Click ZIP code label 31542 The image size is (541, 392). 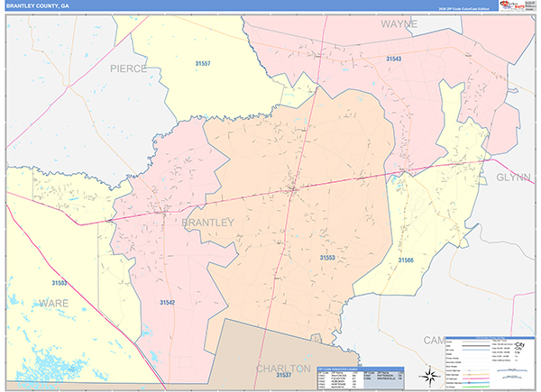click(167, 303)
